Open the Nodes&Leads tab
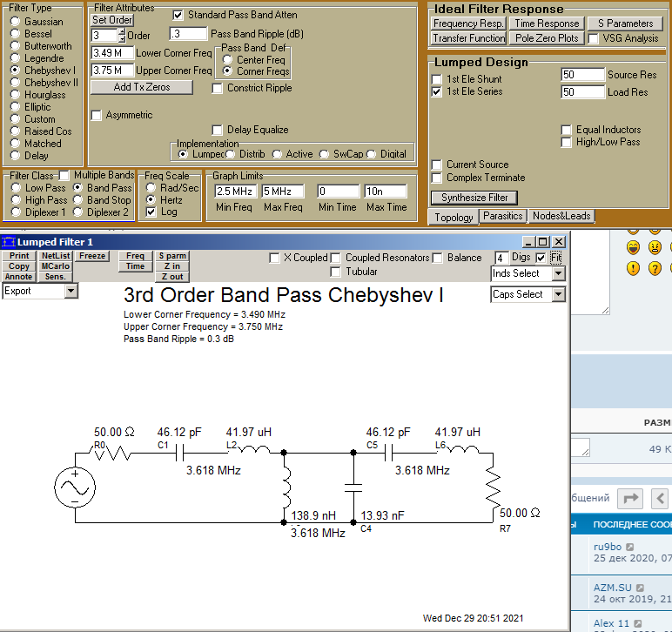 pos(561,216)
